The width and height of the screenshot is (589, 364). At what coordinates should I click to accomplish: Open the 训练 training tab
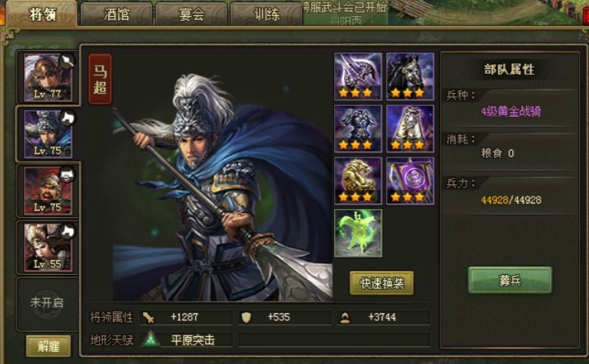(x=266, y=15)
